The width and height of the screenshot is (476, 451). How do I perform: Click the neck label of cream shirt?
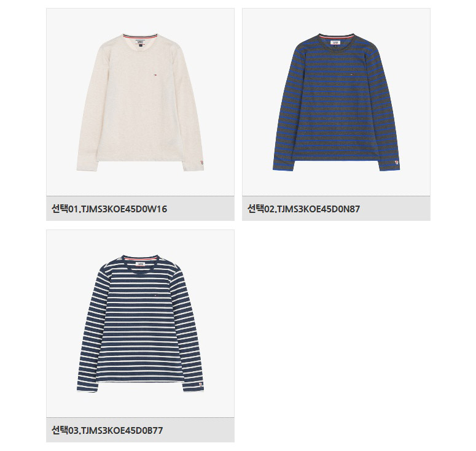click(141, 41)
